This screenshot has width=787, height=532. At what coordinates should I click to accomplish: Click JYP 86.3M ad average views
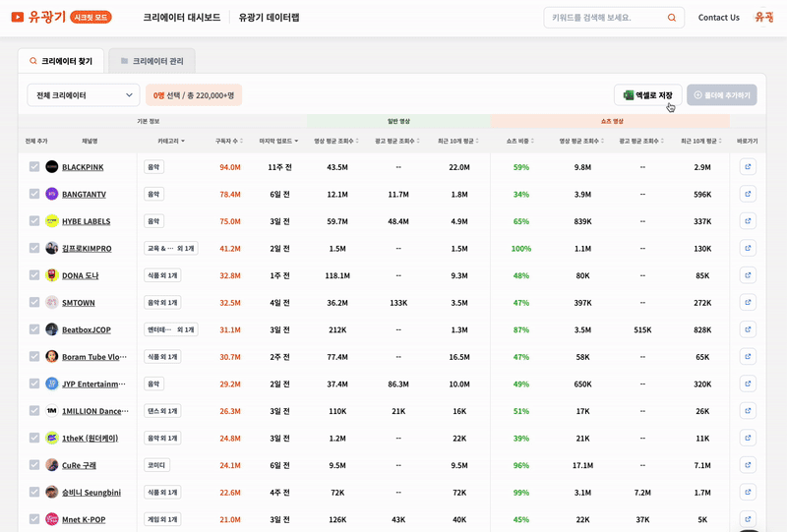[x=398, y=384]
